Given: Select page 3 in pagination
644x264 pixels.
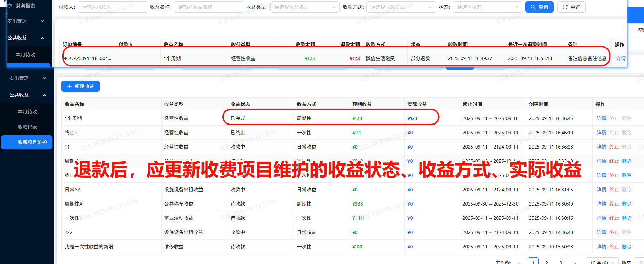Looking at the screenshot, I should (561, 262).
